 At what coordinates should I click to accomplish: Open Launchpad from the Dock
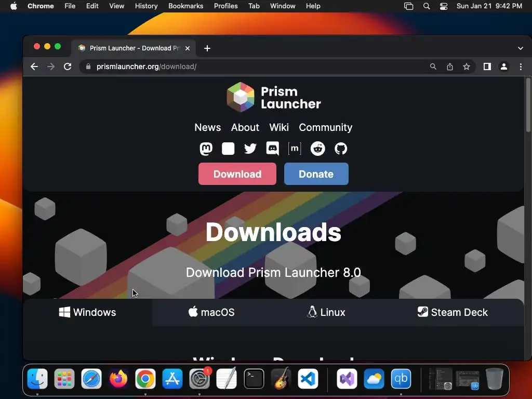(64, 379)
